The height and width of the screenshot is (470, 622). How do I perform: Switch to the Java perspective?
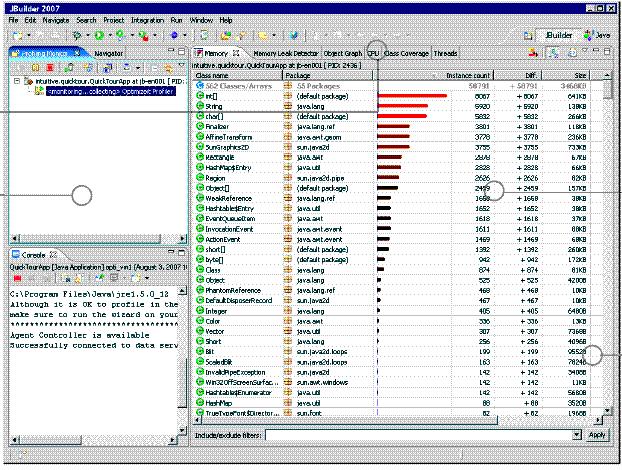click(597, 35)
